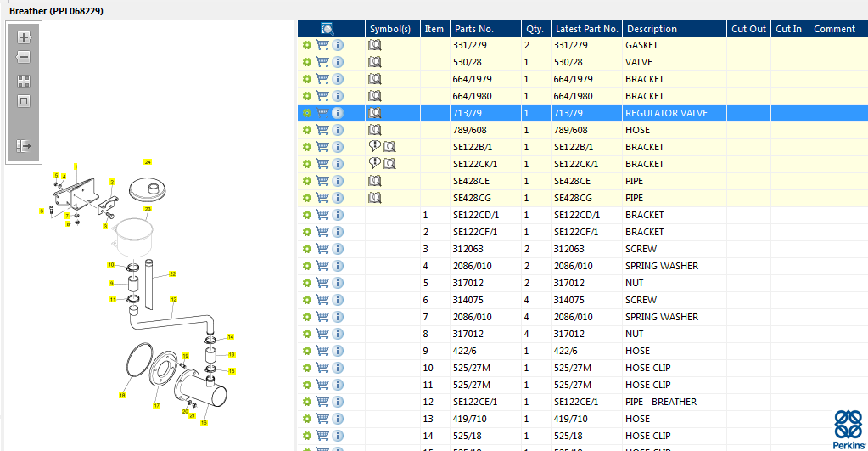Click note bubble symbol for SE122B/1
The height and width of the screenshot is (451, 868).
pyautogui.click(x=374, y=146)
